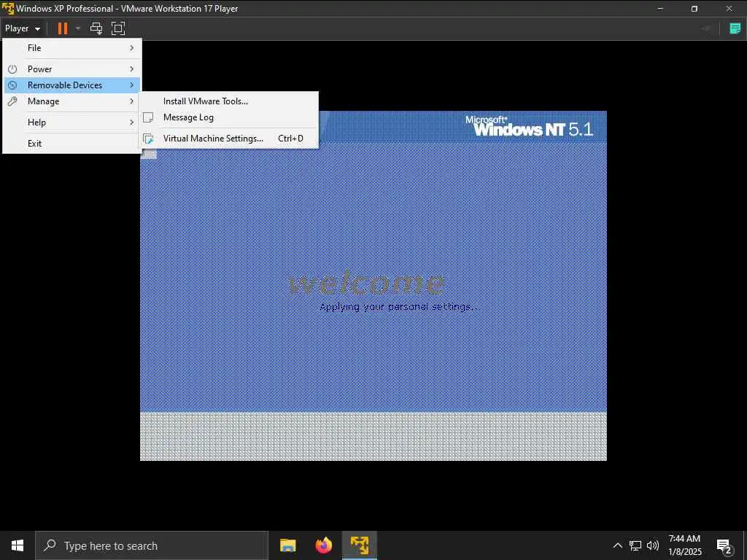This screenshot has height=560, width=747.
Task: Click the VMware logo in title bar
Action: click(x=7, y=9)
